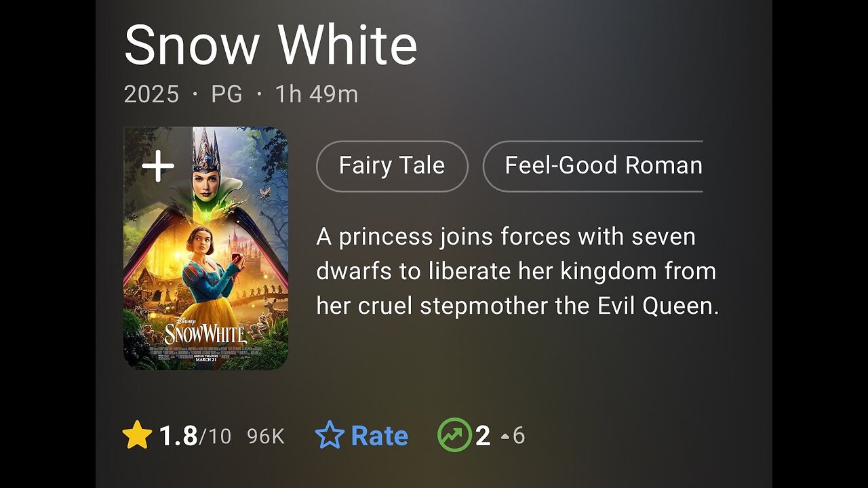Click the 2025 release year

[151, 95]
